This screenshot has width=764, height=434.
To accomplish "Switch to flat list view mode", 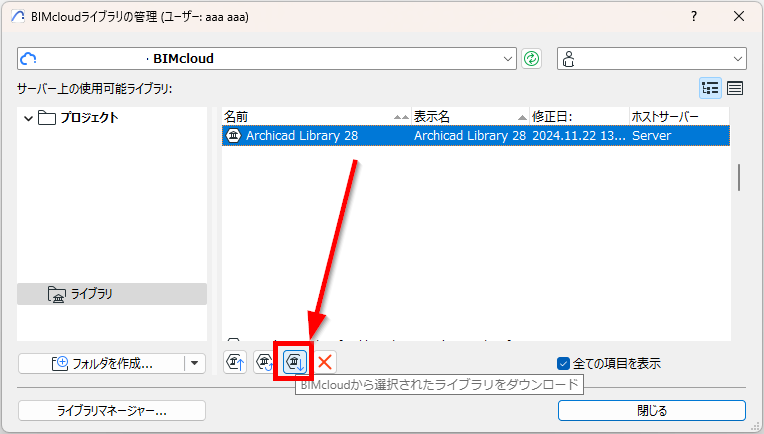I will pyautogui.click(x=735, y=88).
